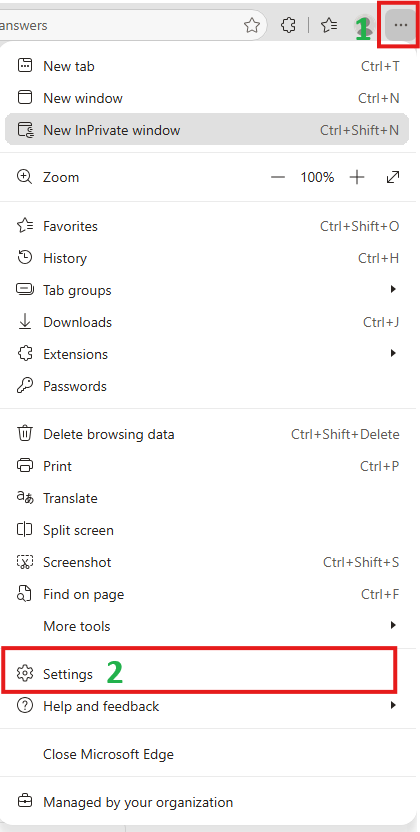Choose Delete browsing data
Viewport: 420px width, 832px height.
tap(207, 434)
